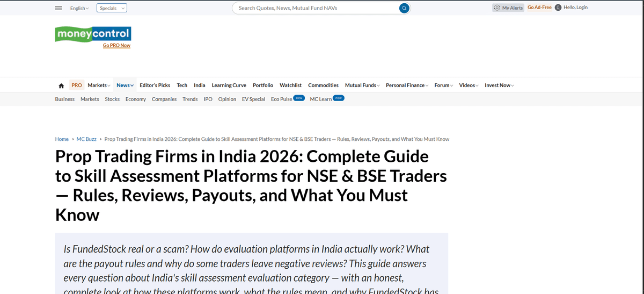Open Portfolio in main nav
The width and height of the screenshot is (644, 294).
[263, 85]
